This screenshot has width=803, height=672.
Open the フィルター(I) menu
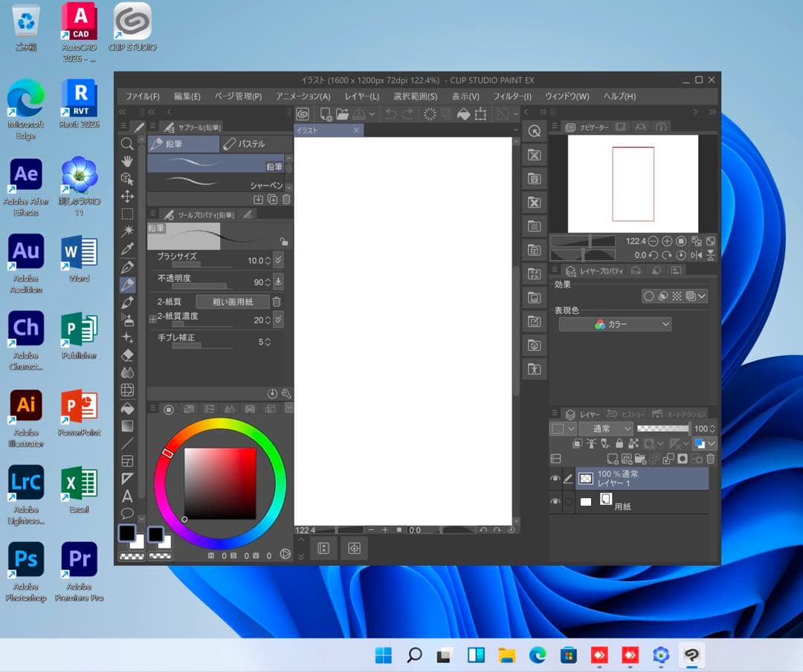coord(512,97)
